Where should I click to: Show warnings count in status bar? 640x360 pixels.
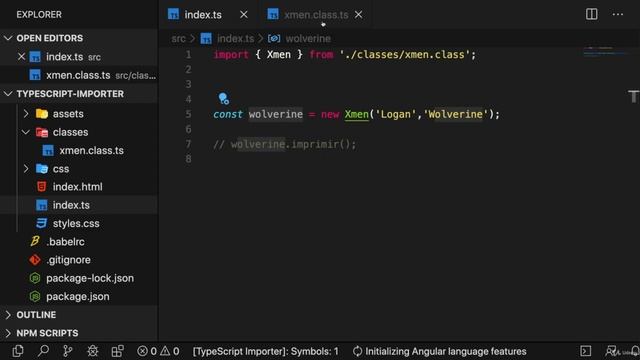click(170, 351)
